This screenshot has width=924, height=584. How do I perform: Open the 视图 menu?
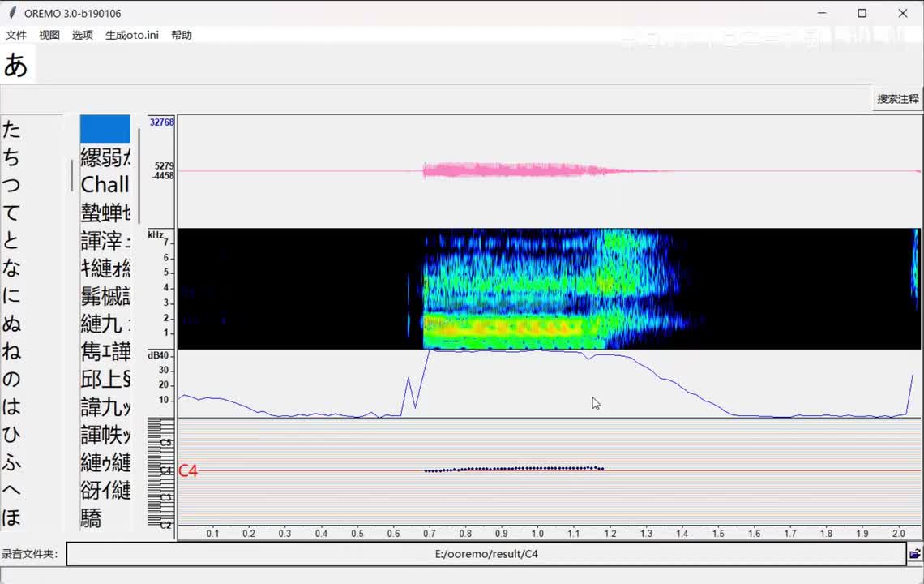point(49,35)
